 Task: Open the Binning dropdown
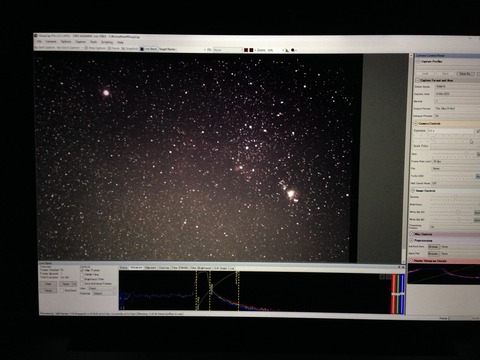(457, 101)
